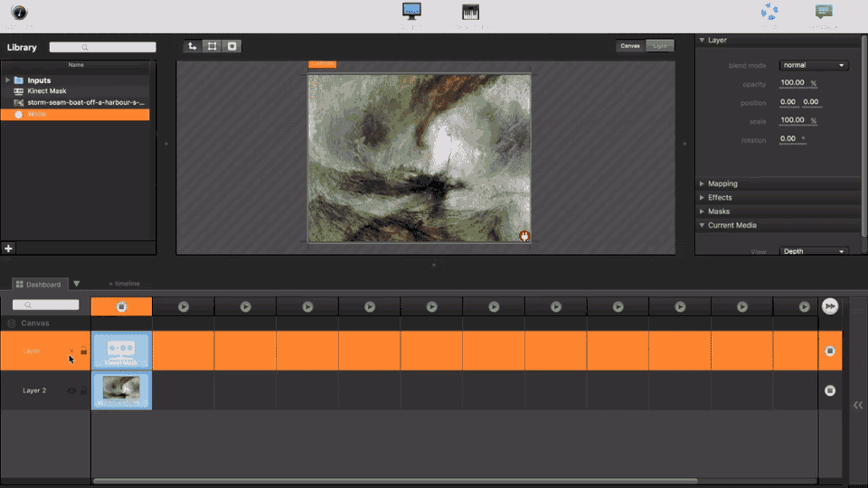
Task: Click the blue lifebuoy icon in top toolbar
Action: click(x=769, y=12)
